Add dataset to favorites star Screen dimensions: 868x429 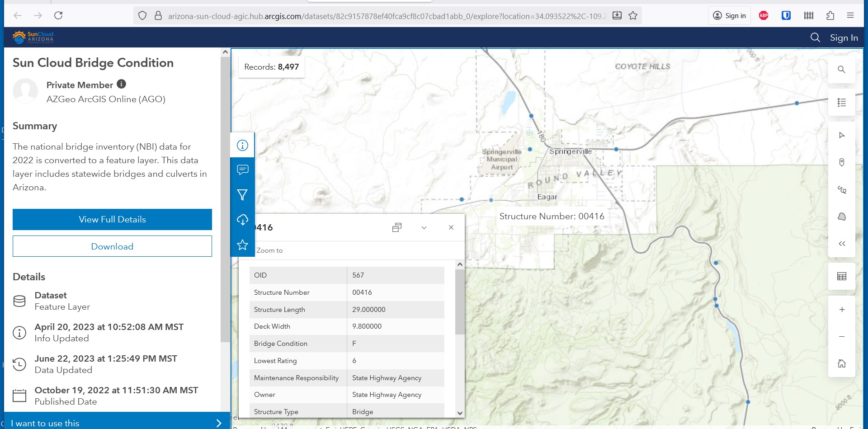pos(242,245)
